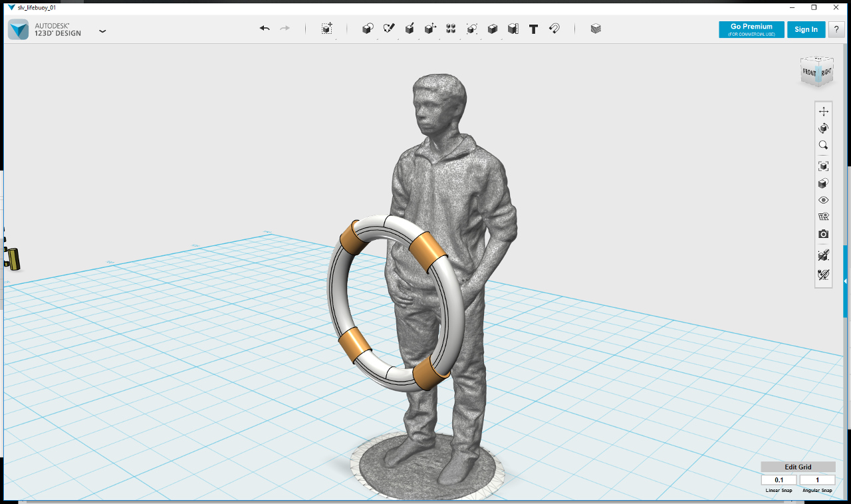
Task: Redo the last undone action
Action: point(285,29)
